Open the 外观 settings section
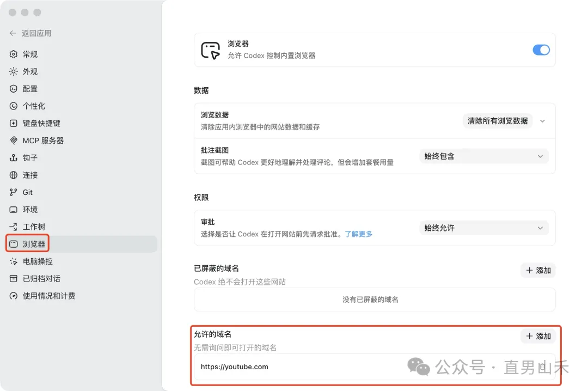This screenshot has height=391, width=588. pos(82,71)
